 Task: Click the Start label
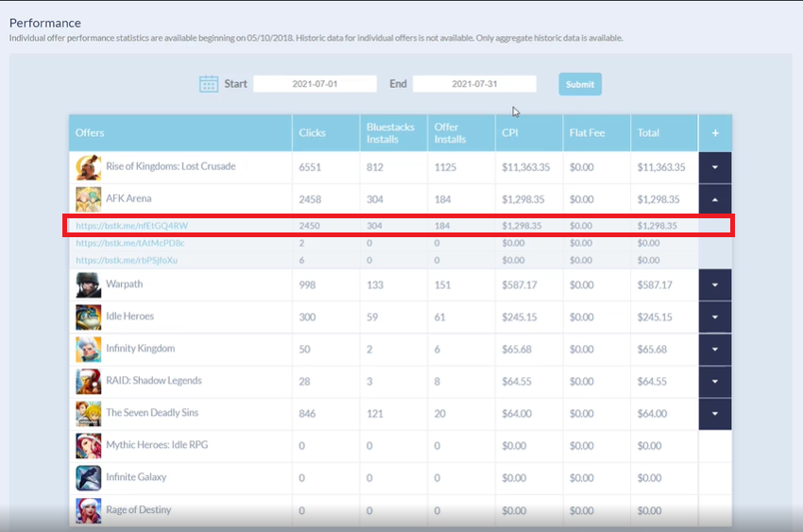click(235, 84)
